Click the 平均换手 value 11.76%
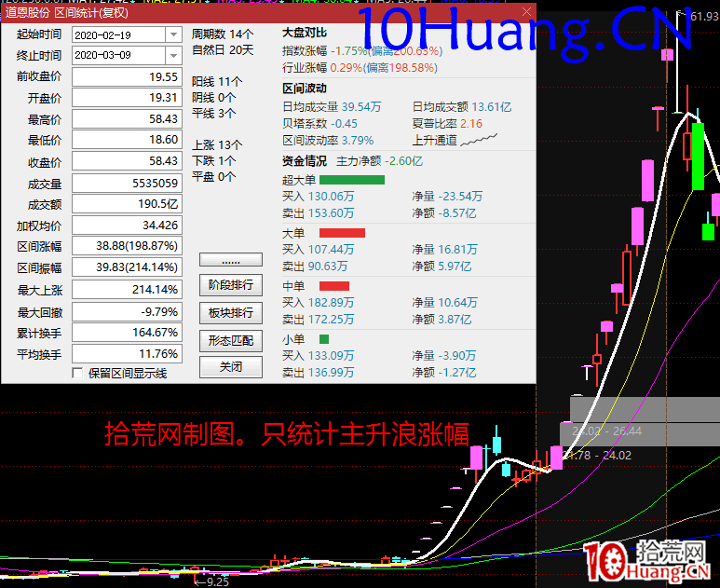Screen dimensions: 720x588 pyautogui.click(x=128, y=354)
